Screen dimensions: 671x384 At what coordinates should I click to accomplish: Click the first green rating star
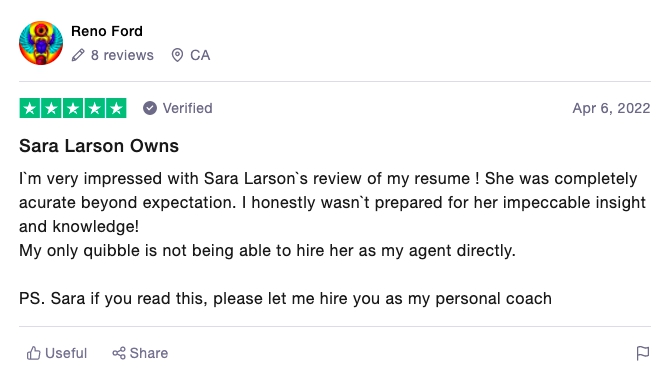click(30, 108)
